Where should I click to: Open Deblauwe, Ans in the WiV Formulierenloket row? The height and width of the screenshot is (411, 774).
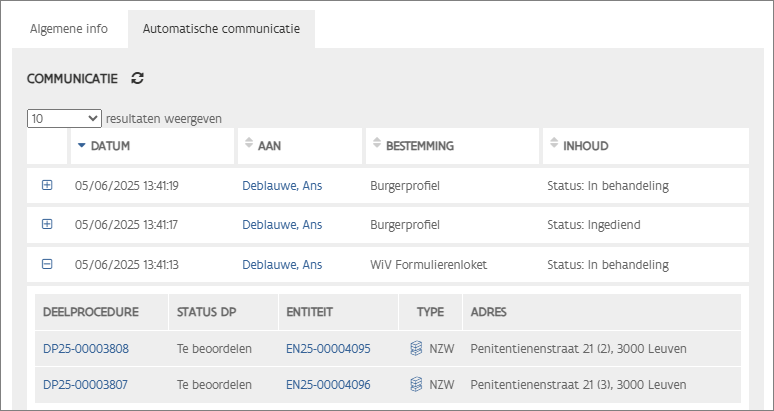[x=282, y=264]
